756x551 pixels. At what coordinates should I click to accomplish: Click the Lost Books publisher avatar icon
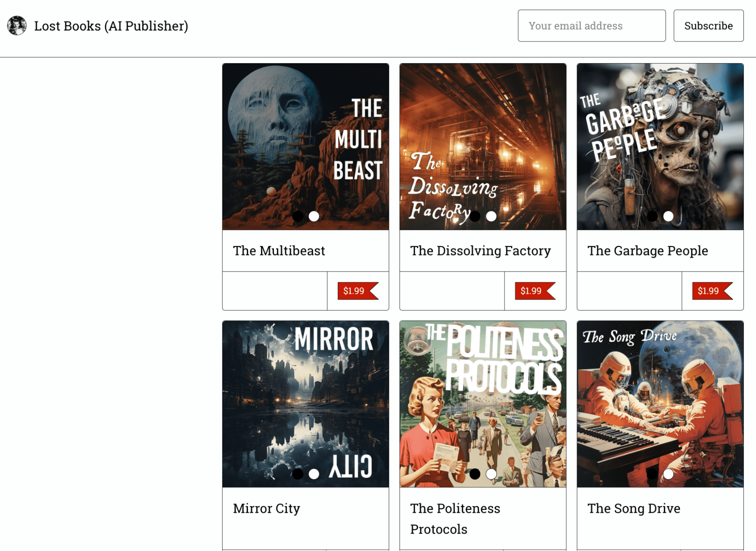[17, 26]
